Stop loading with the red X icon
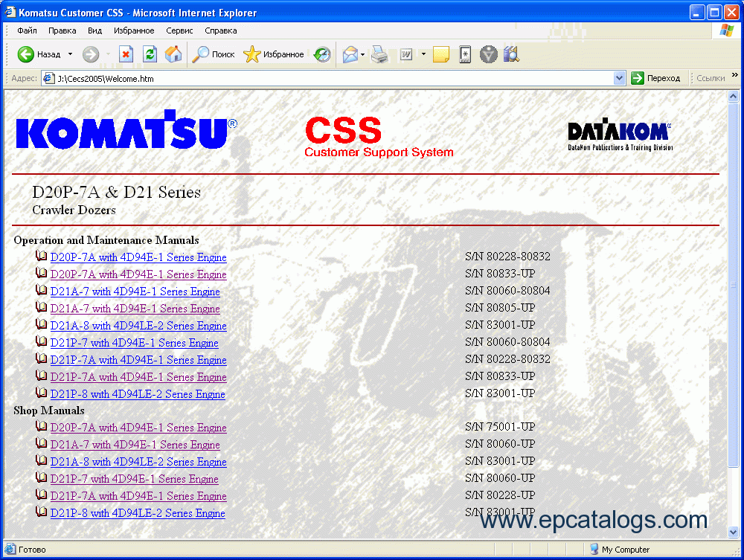744x560 pixels. pos(126,54)
